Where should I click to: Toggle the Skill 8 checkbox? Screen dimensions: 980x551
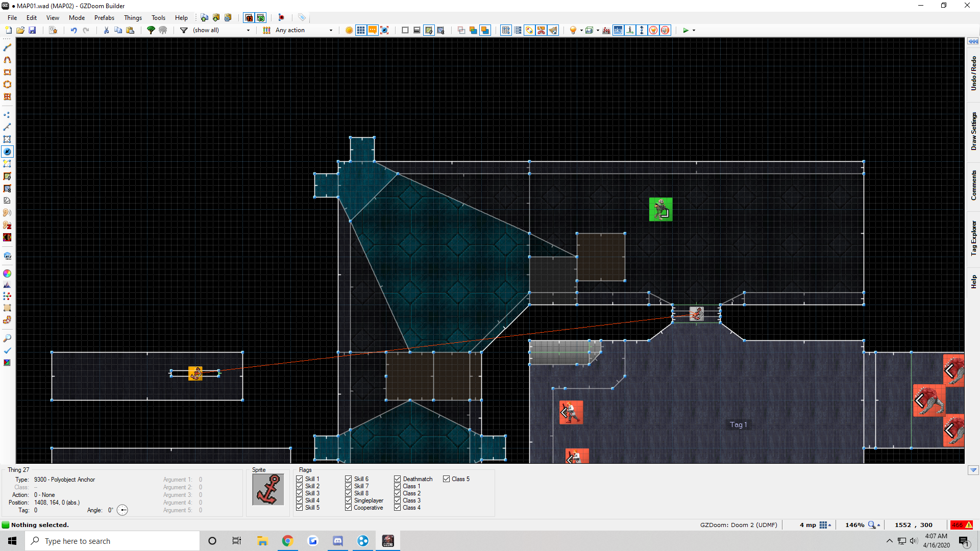(x=349, y=493)
